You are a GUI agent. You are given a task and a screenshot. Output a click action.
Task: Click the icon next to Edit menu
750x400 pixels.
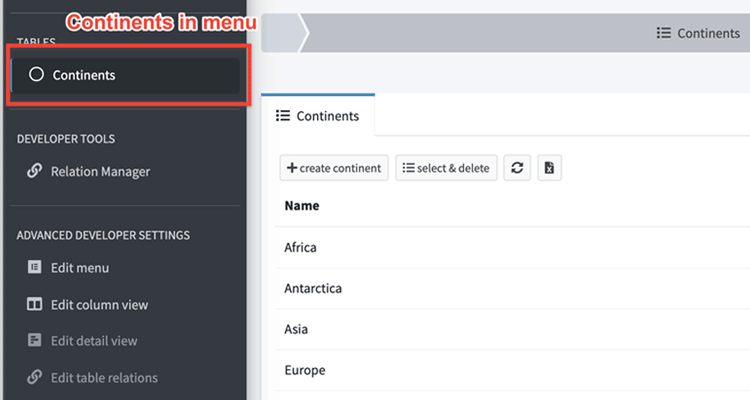tap(34, 268)
